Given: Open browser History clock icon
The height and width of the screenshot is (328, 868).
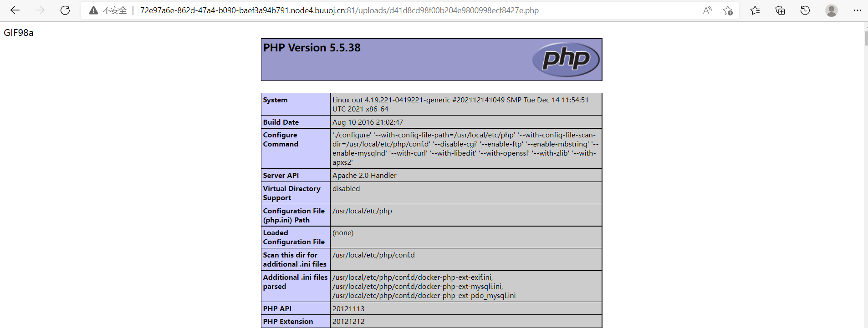Looking at the screenshot, I should pos(805,10).
